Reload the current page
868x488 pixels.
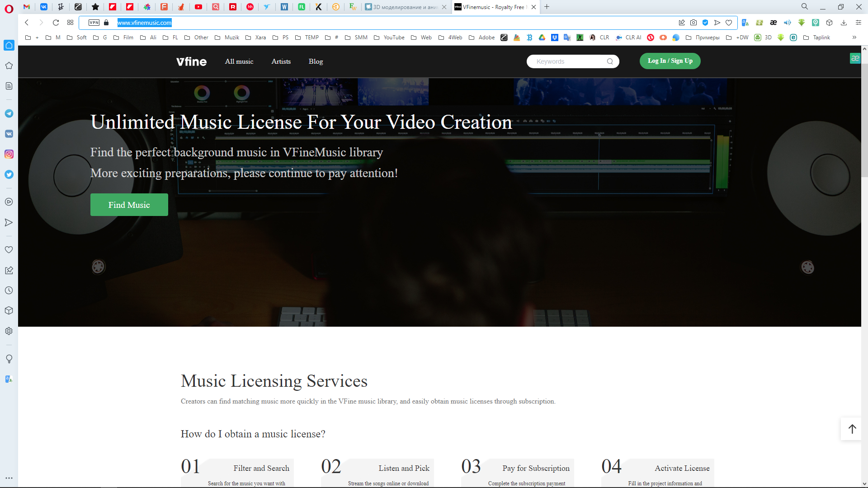[x=56, y=23]
